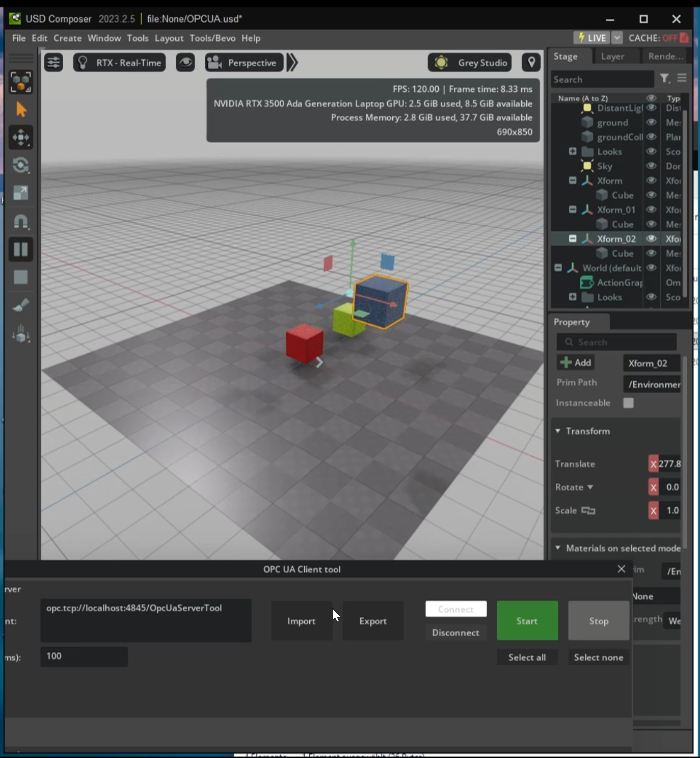
Task: Collapse Materials on selected models section
Action: (x=558, y=548)
